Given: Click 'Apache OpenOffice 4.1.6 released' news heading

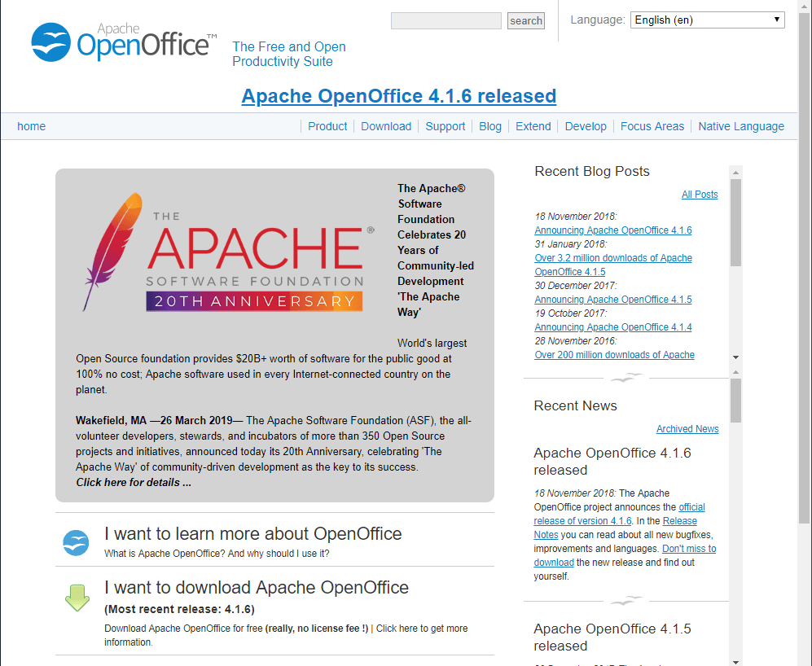Looking at the screenshot, I should click(x=612, y=461).
